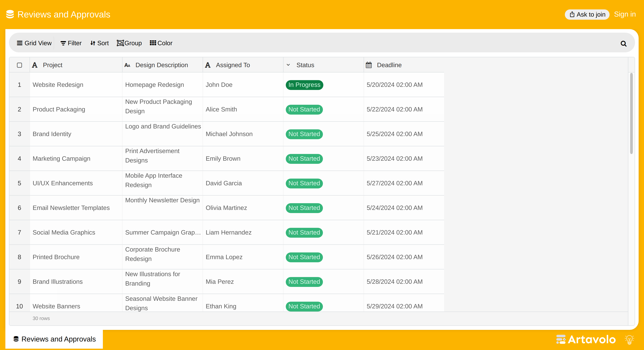Open the Grid View switcher
Viewport: 644px width, 350px height.
pyautogui.click(x=34, y=43)
